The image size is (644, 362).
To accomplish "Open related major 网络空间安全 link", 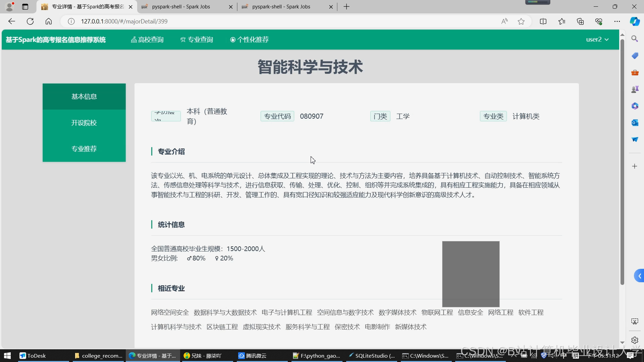I will pos(170,312).
